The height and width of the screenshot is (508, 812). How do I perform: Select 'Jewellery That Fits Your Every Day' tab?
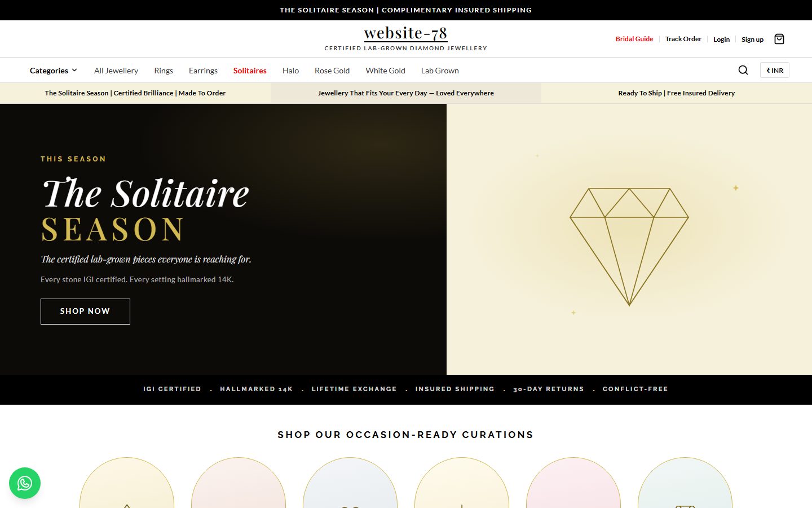pos(406,93)
